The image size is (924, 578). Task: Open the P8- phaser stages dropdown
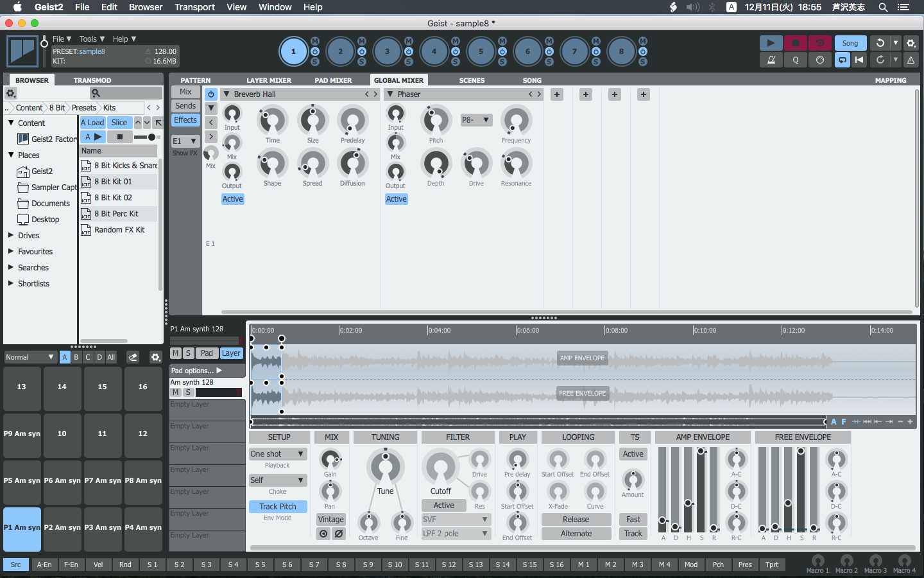point(476,120)
